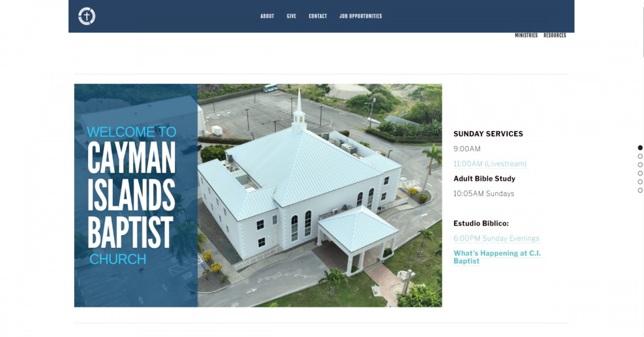Jump to third section via indicator dot
This screenshot has height=337, width=644.
click(x=640, y=165)
